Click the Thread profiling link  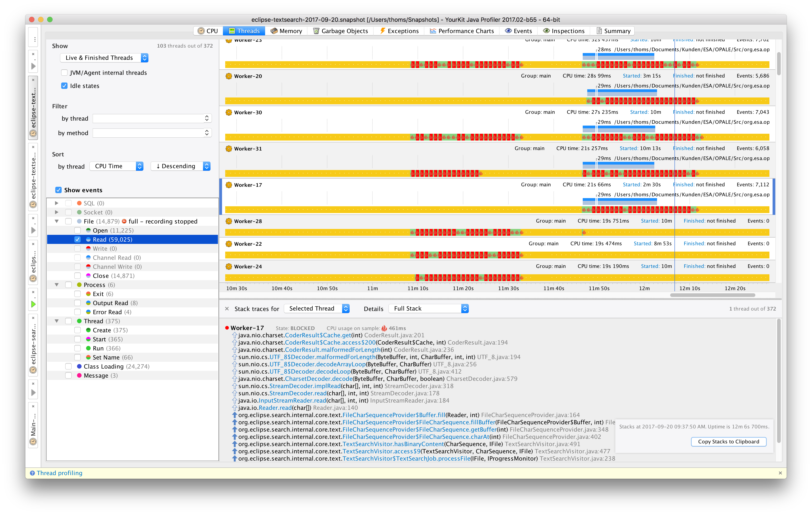tap(60, 473)
